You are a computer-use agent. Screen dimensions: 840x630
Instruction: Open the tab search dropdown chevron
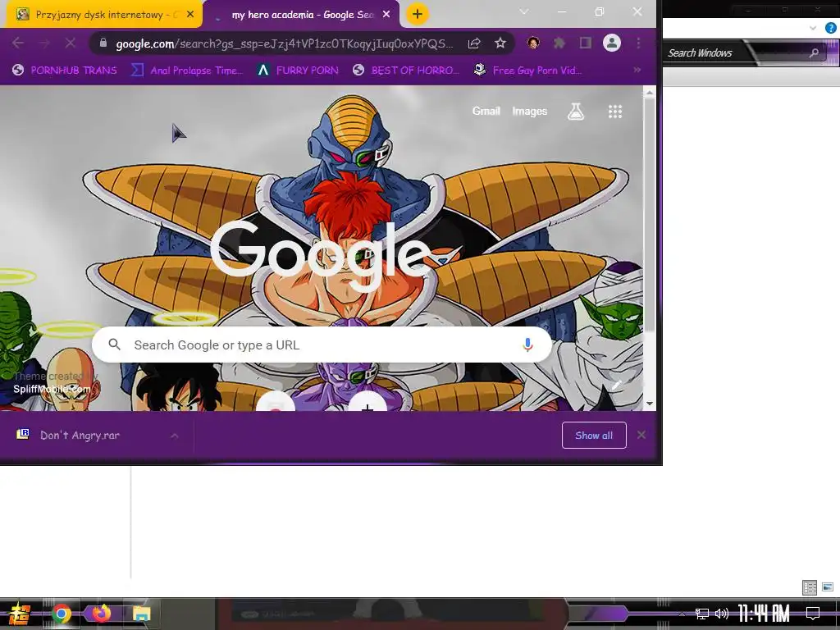point(524,11)
